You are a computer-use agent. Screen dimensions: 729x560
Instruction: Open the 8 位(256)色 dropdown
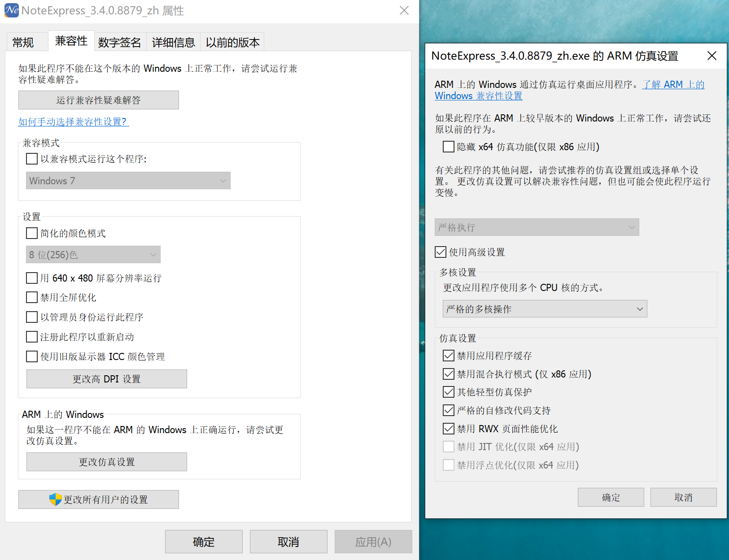pyautogui.click(x=93, y=255)
